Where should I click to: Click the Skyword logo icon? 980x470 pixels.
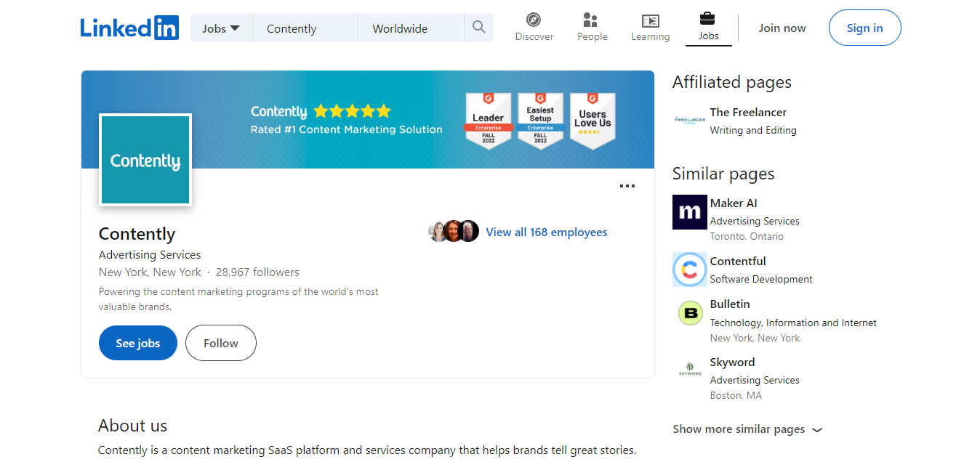coord(690,370)
